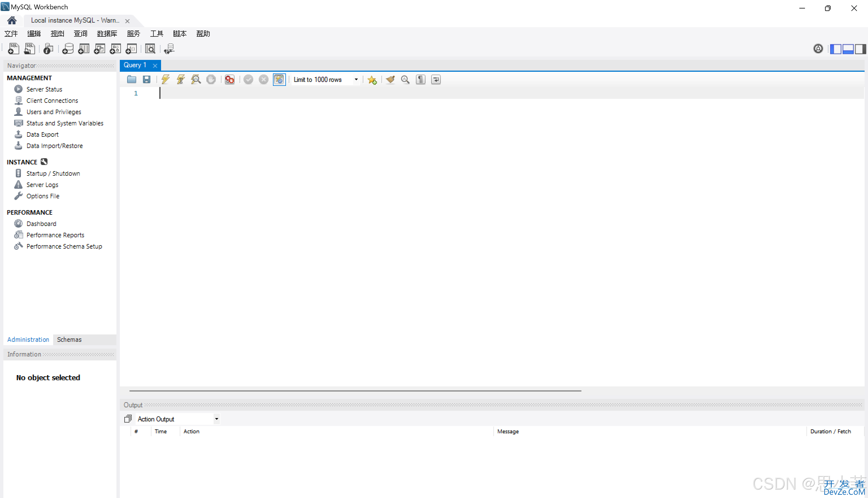Screen dimensions: 868x498
Task: Select the Administration tab in Navigator
Action: [28, 339]
